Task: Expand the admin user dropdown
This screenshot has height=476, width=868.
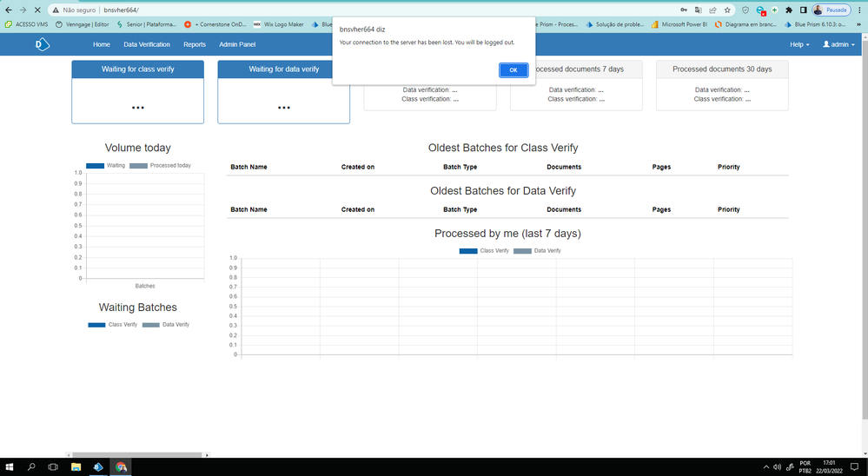Action: 838,44
